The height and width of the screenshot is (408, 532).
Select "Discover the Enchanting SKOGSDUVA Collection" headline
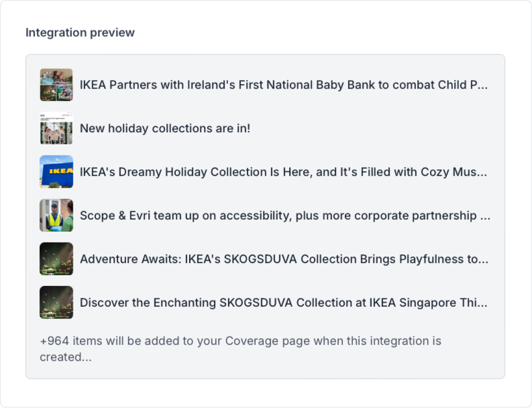pos(284,303)
